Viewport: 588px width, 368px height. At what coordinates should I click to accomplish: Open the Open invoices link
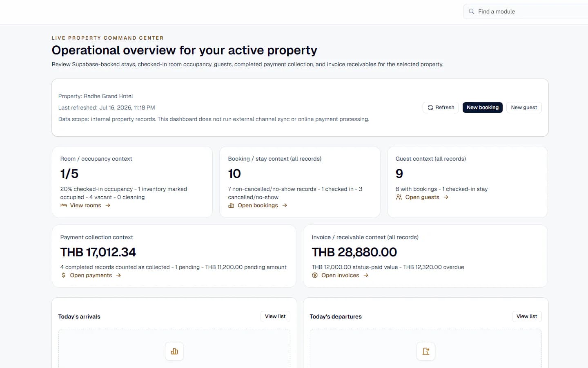tap(340, 275)
